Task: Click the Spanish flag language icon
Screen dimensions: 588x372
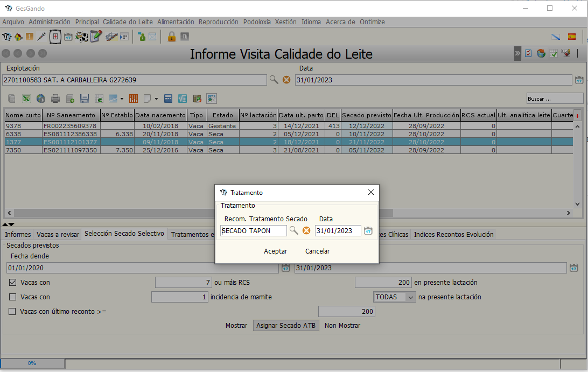Action: pyautogui.click(x=572, y=37)
